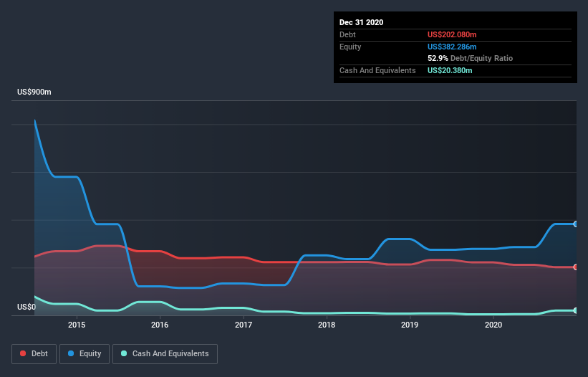The image size is (588, 377).
Task: Select the 2019 x-axis label
Action: (x=410, y=325)
